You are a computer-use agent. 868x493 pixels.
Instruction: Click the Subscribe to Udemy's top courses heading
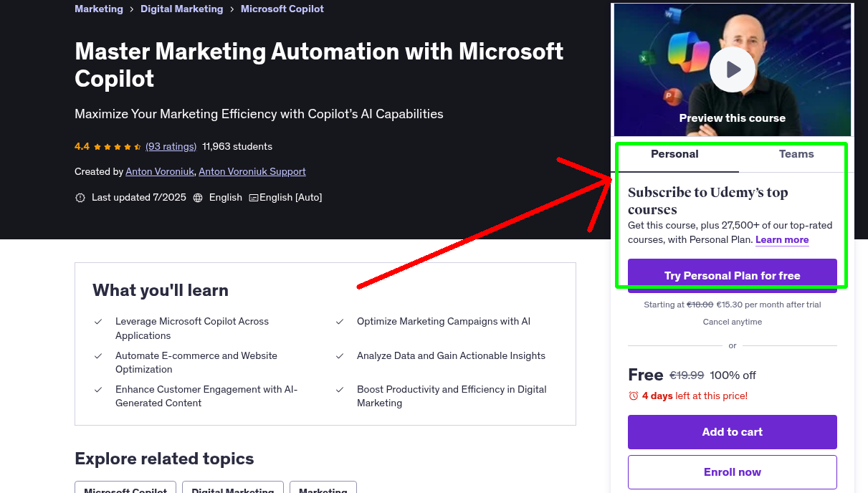pyautogui.click(x=708, y=201)
